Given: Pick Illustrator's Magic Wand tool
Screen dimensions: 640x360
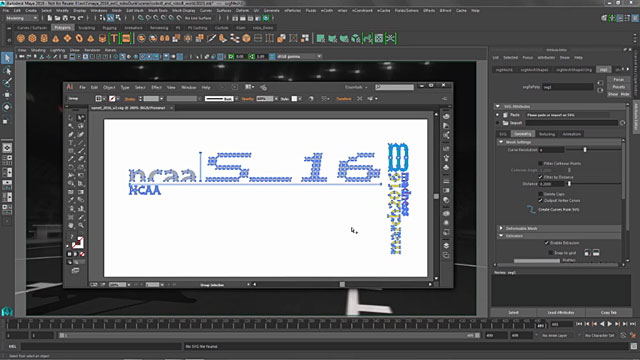Looking at the screenshot, I should [x=71, y=126].
